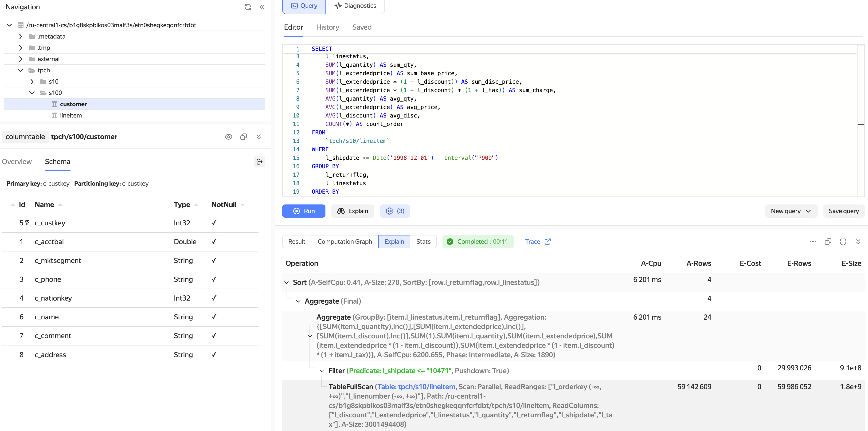
Task: Copy results using the copy icon
Action: pos(828,242)
